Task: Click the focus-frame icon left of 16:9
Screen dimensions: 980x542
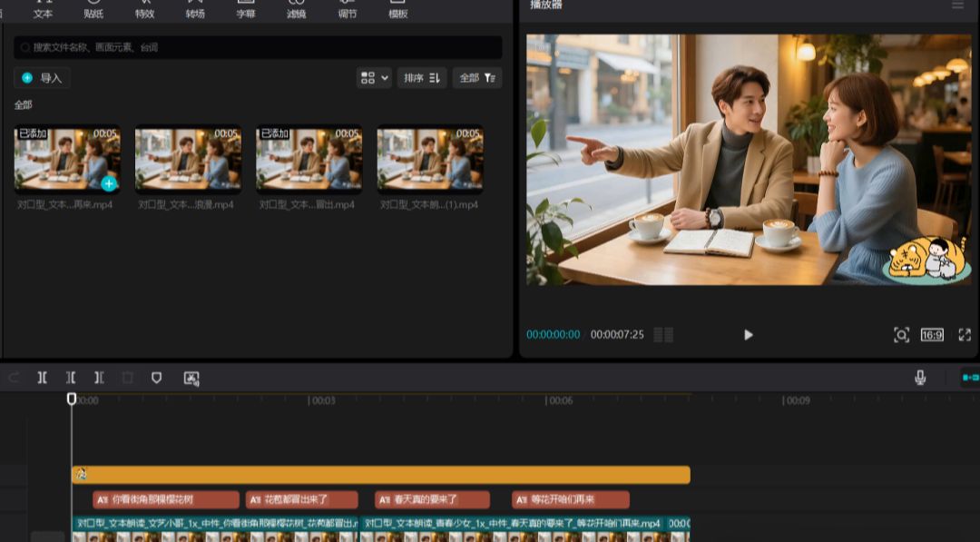Action: tap(901, 335)
